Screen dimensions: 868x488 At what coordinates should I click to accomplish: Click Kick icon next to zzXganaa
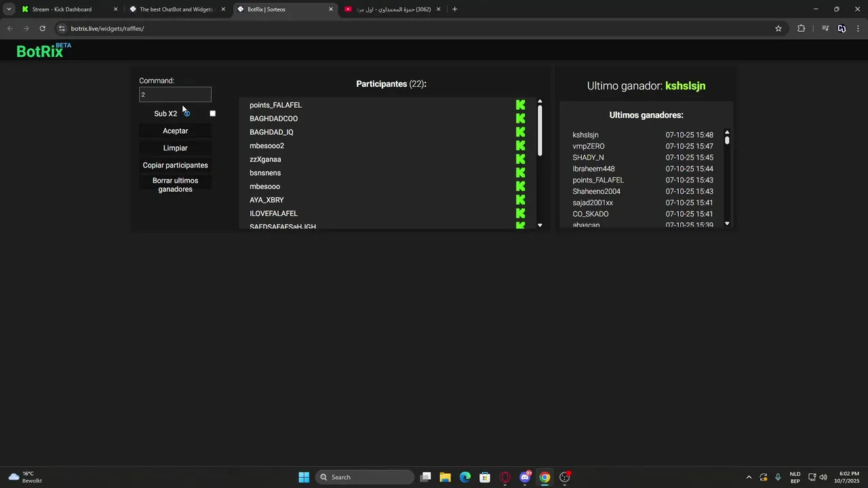click(520, 159)
